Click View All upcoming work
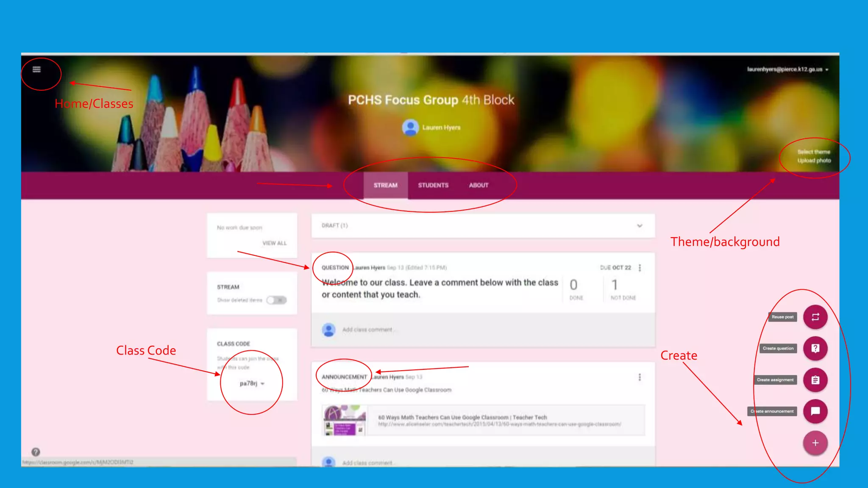Image resolution: width=868 pixels, height=488 pixels. (274, 243)
